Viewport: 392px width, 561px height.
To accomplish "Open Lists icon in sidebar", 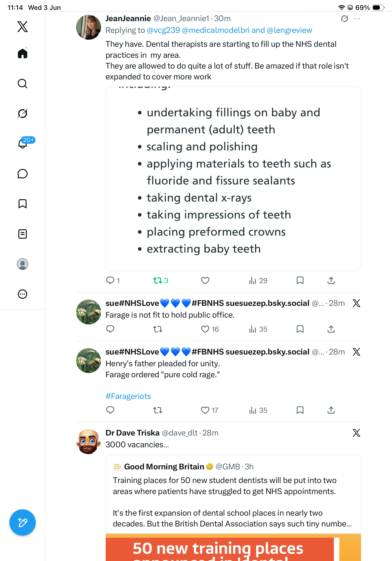I will [23, 234].
